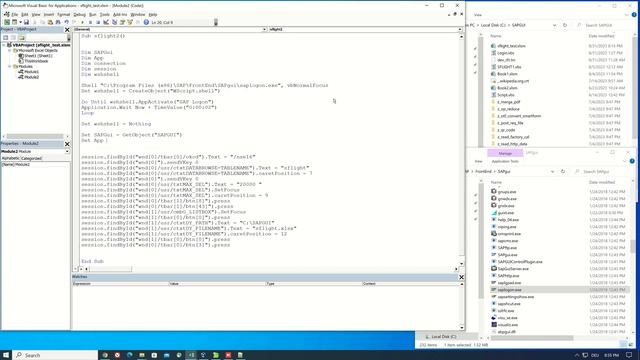640x360 pixels.
Task: Switch to Alphabetic tab in Properties
Action: point(10,158)
